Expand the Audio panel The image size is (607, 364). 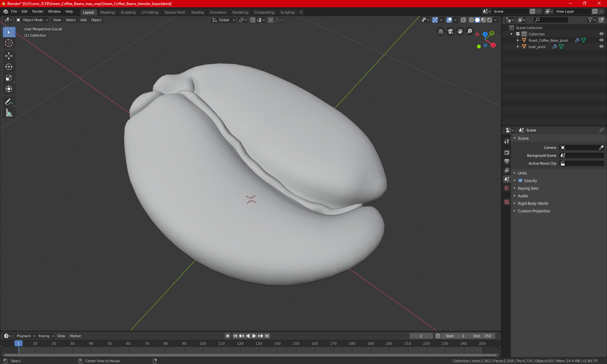523,196
